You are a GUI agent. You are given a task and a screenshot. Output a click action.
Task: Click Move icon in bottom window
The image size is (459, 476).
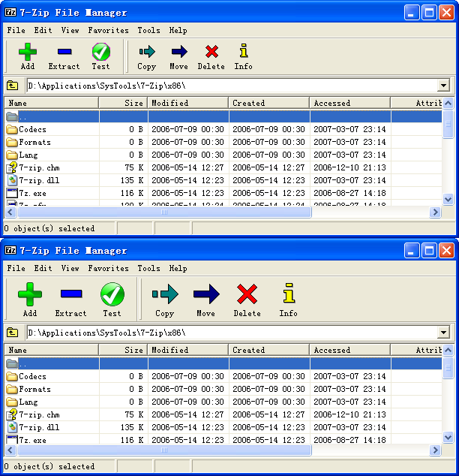click(x=206, y=294)
